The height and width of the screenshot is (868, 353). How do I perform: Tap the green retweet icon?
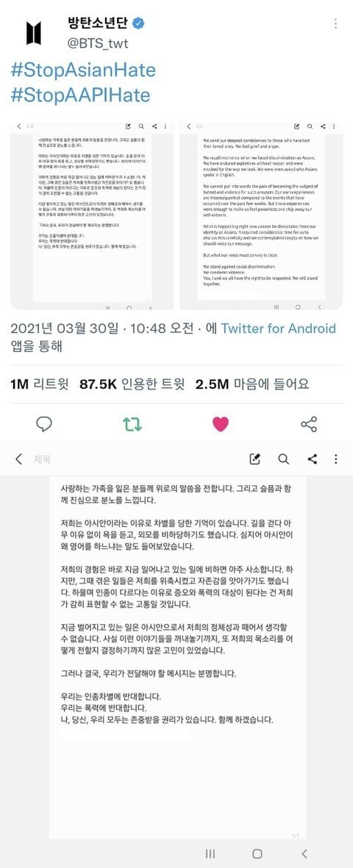132,425
